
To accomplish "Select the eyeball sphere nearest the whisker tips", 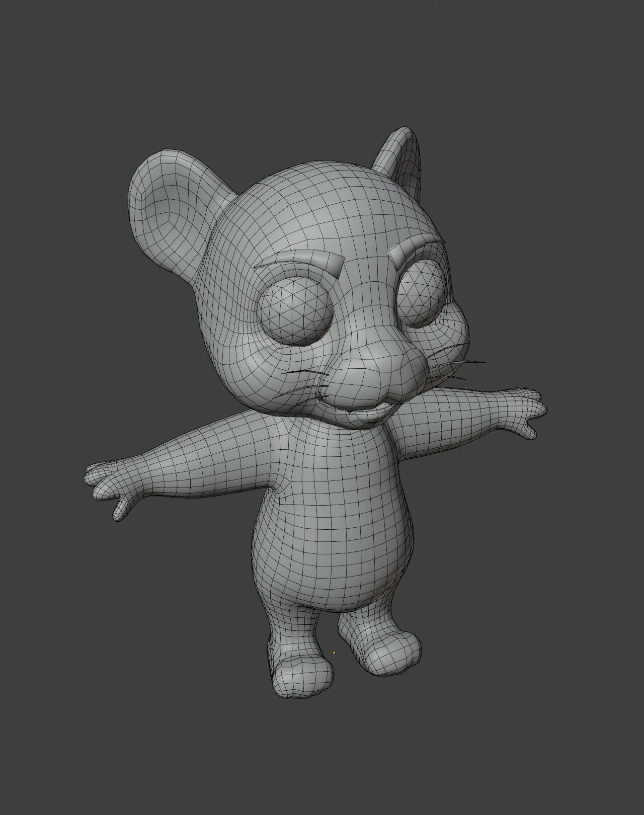I will tap(422, 295).
